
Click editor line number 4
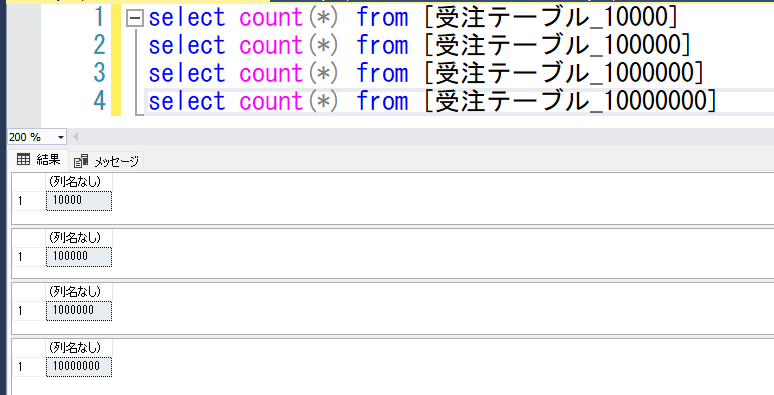click(99, 101)
